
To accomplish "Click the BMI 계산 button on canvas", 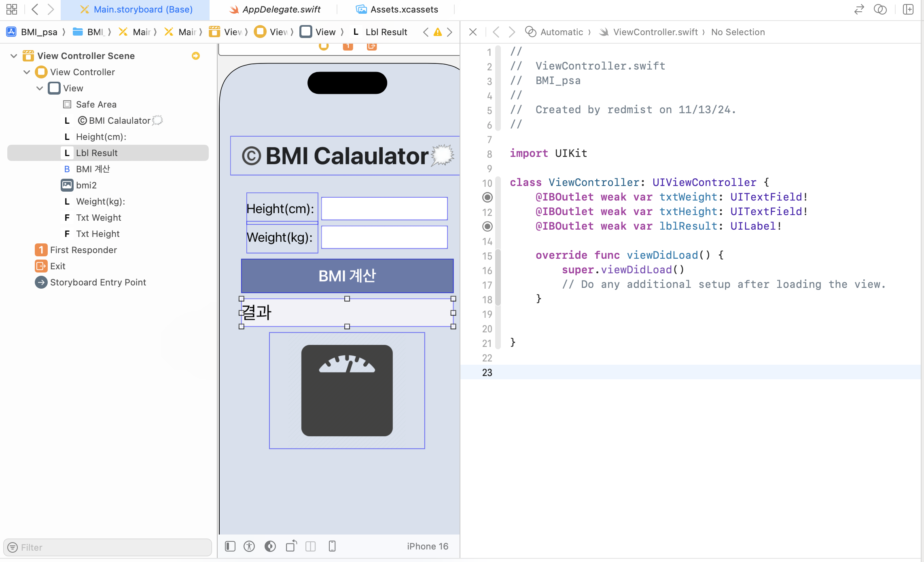I will [347, 276].
